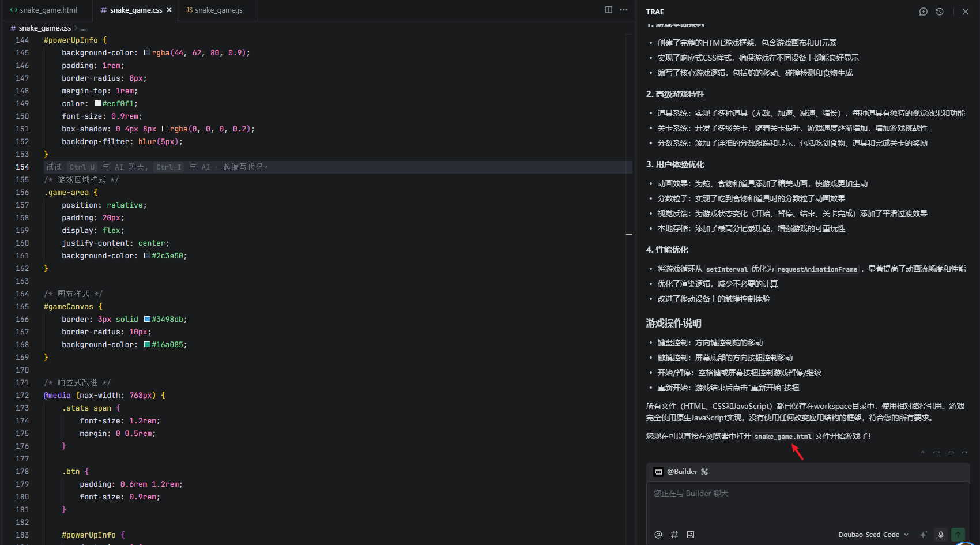The width and height of the screenshot is (980, 545).
Task: Start a new chat in TRAE panel
Action: pyautogui.click(x=923, y=12)
